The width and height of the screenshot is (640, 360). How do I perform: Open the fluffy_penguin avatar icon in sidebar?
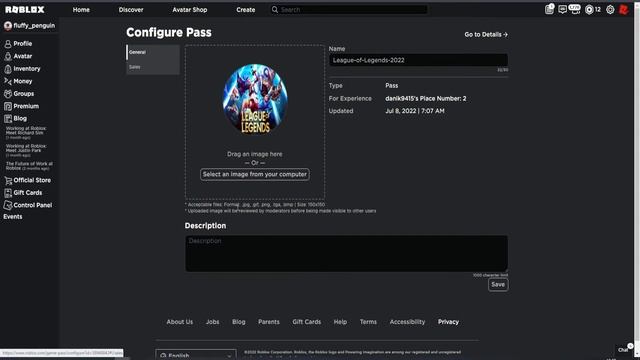[7, 26]
